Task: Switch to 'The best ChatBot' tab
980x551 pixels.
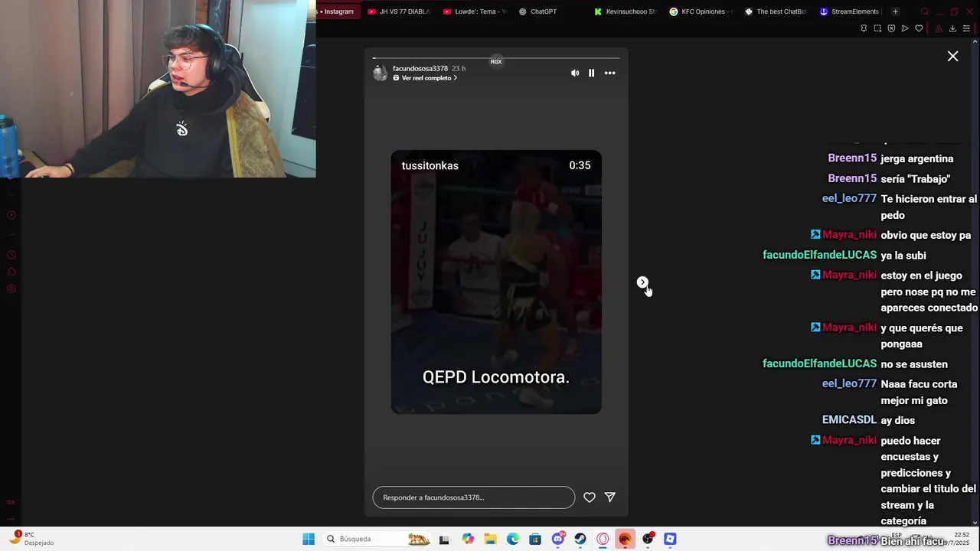Action: (776, 11)
